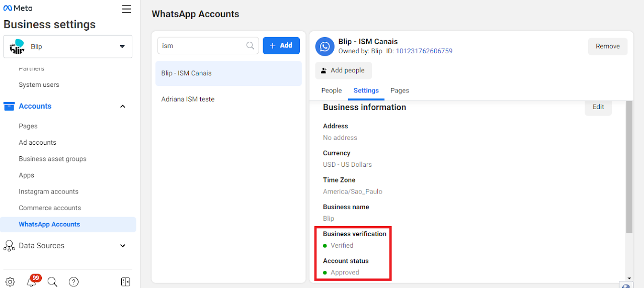Click the search magnifier in bottom bar
The image size is (644, 288).
[x=52, y=282]
